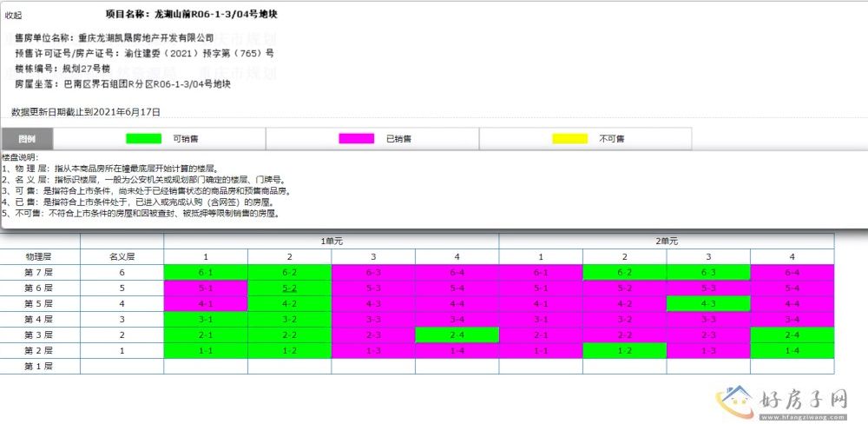Click sold room 1-1 in 2单元
The height and width of the screenshot is (424, 868).
click(x=541, y=350)
